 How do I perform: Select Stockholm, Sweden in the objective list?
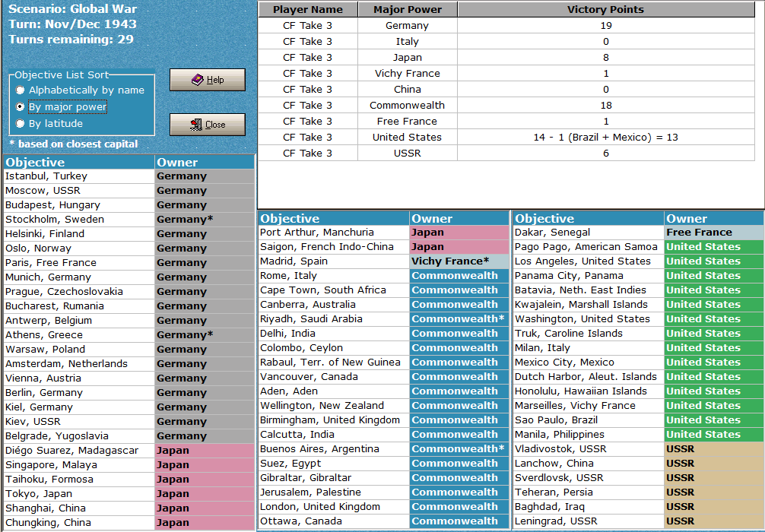[x=79, y=220]
